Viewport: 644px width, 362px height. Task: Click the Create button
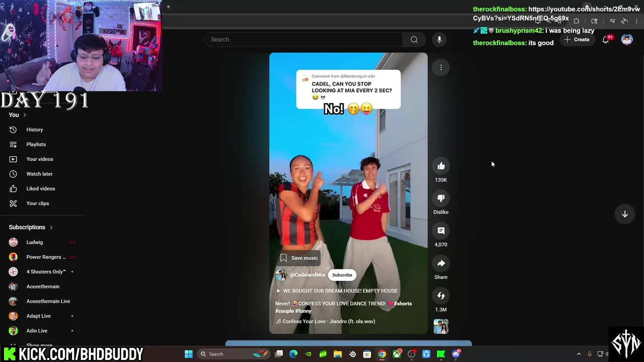pos(577,40)
